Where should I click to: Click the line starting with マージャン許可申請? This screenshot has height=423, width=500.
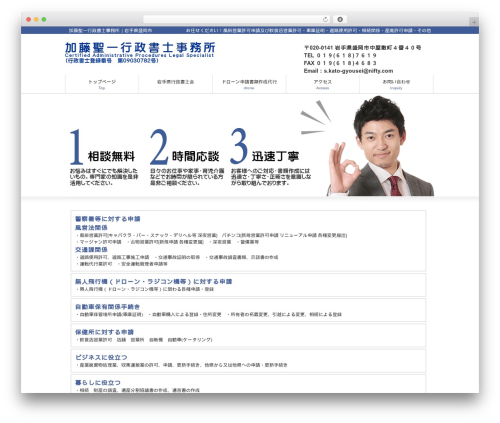click(x=168, y=242)
